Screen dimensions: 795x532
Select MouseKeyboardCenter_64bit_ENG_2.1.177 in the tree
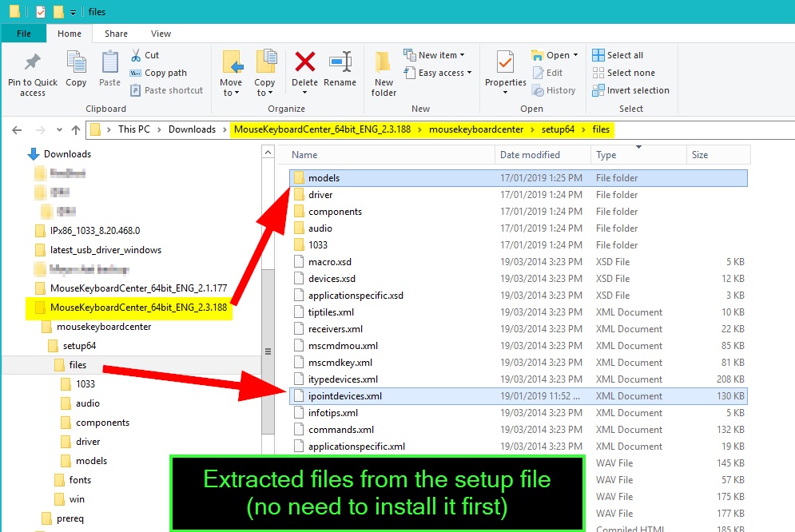point(138,288)
